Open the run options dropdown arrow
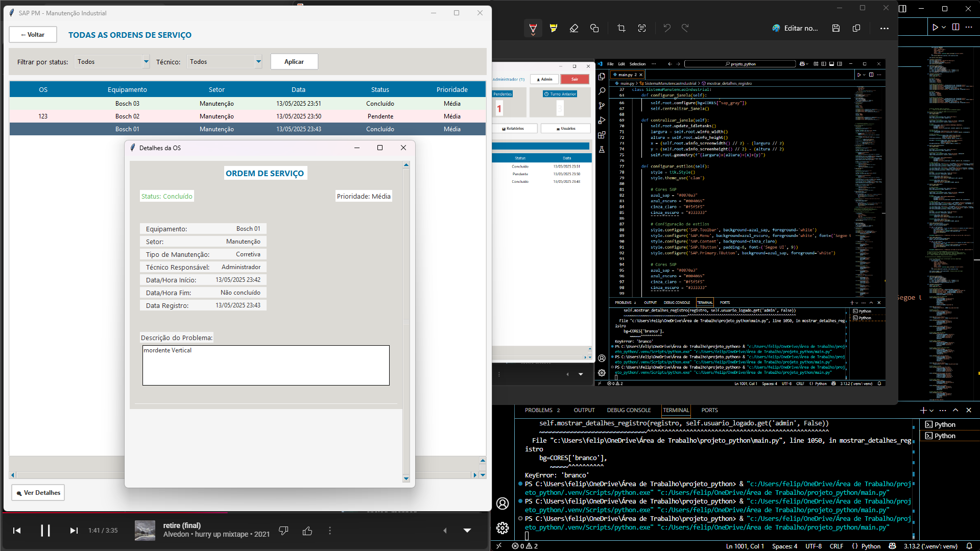Image resolution: width=980 pixels, height=551 pixels. tap(944, 27)
